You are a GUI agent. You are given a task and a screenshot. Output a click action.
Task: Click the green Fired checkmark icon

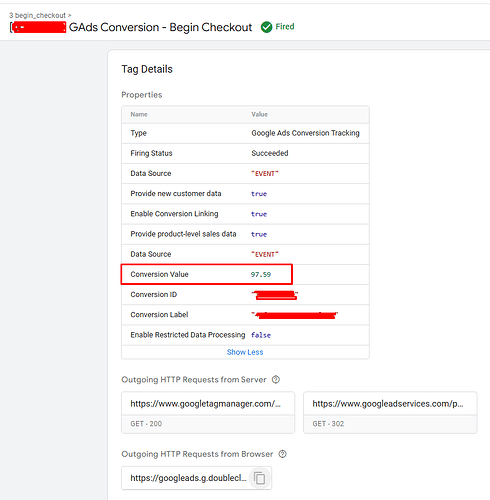(x=266, y=27)
